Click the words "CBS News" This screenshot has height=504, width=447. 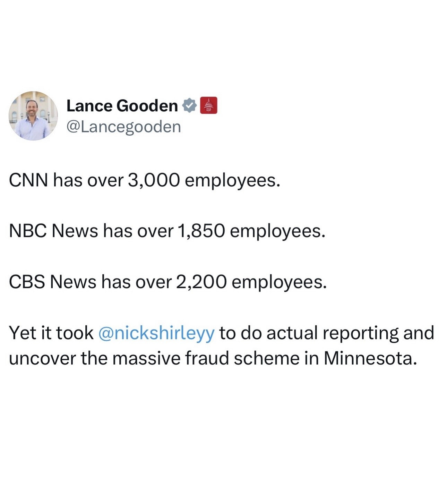52,282
